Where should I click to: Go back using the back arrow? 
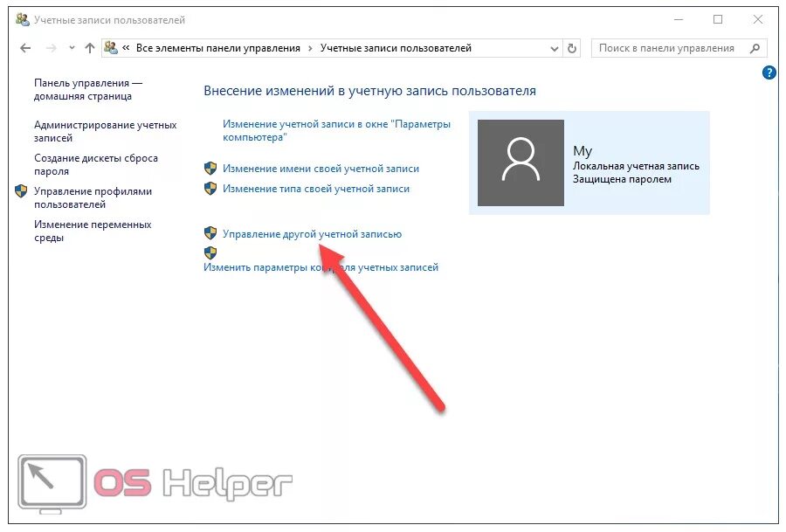(x=25, y=48)
